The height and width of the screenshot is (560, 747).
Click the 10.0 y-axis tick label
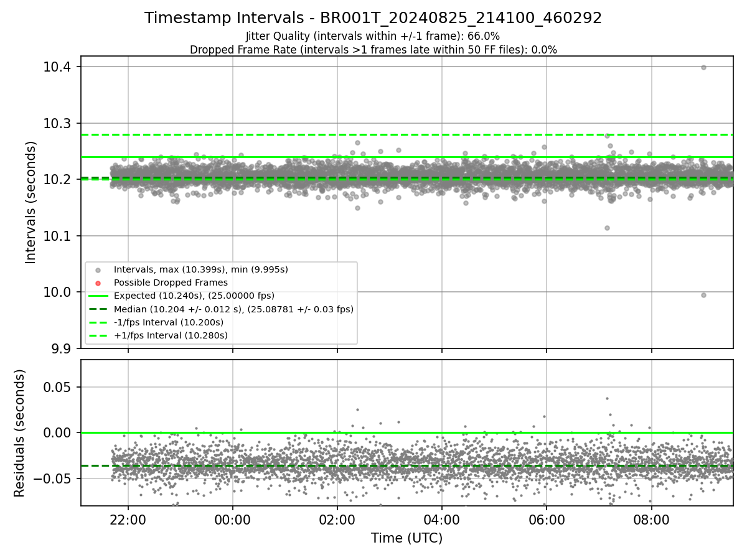click(x=57, y=292)
